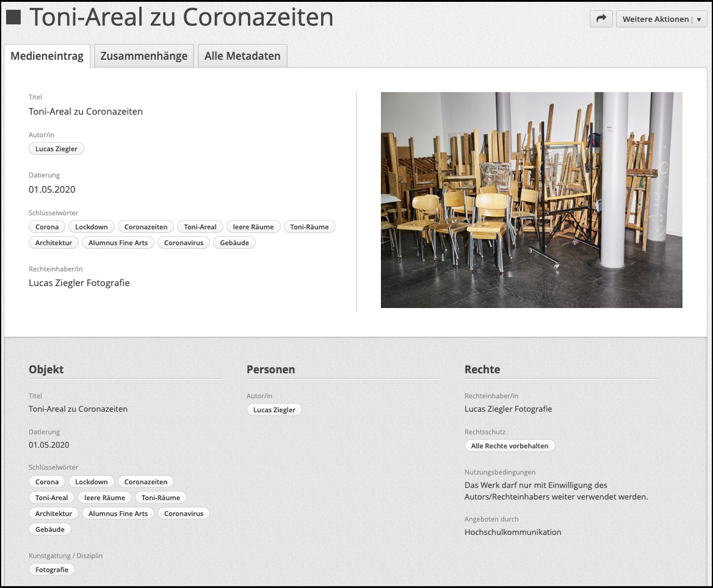Click the Corona keyword in the top section
The image size is (713, 588).
pos(47,227)
